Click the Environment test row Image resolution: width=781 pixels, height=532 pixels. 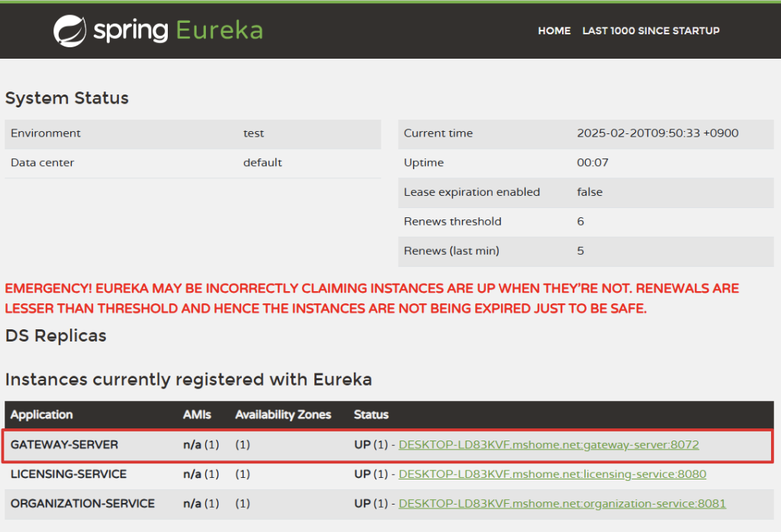pos(193,134)
